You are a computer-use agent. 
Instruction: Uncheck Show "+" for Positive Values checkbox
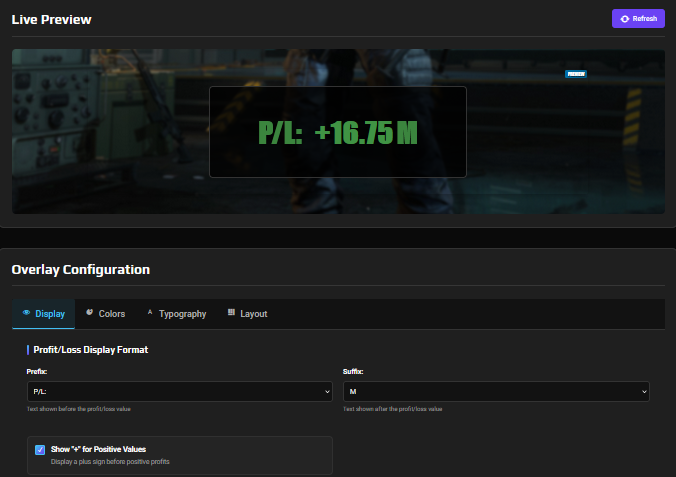click(x=40, y=450)
